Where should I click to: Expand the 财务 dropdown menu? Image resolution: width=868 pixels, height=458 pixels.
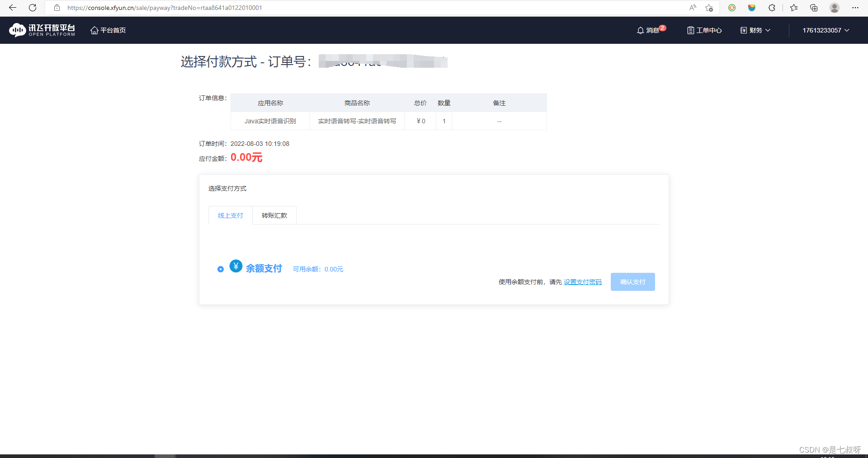click(x=755, y=30)
